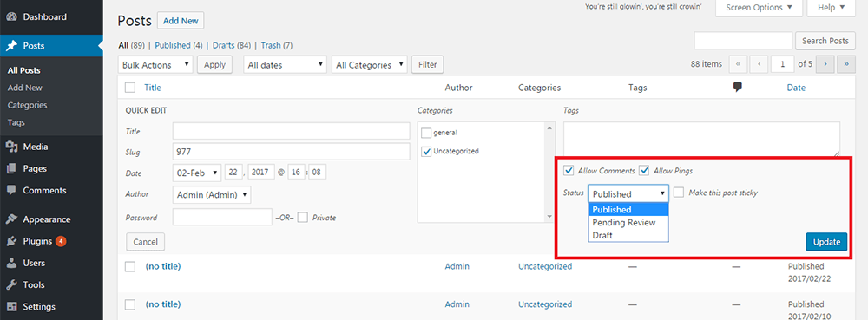Open Users via its person icon
This screenshot has height=320, width=868.
click(11, 263)
